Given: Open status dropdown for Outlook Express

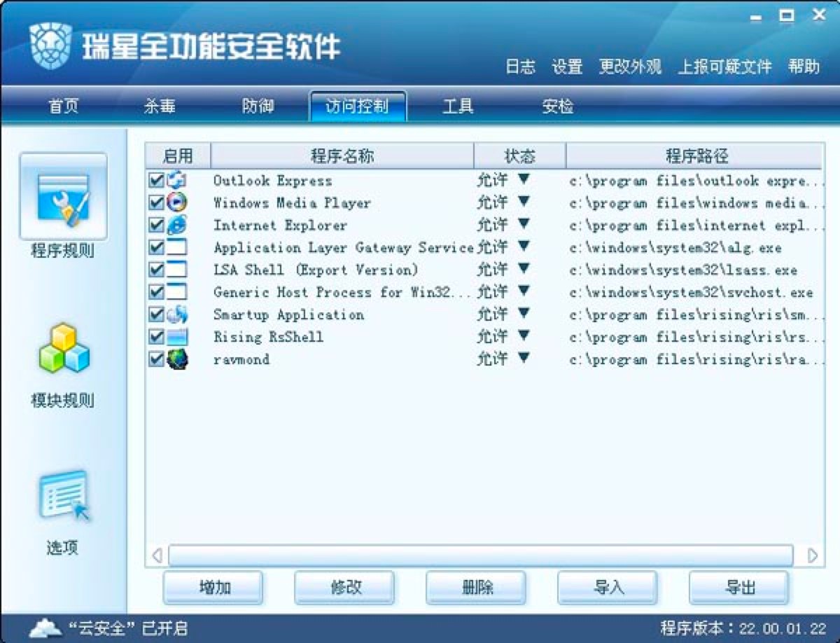Looking at the screenshot, I should tap(524, 180).
